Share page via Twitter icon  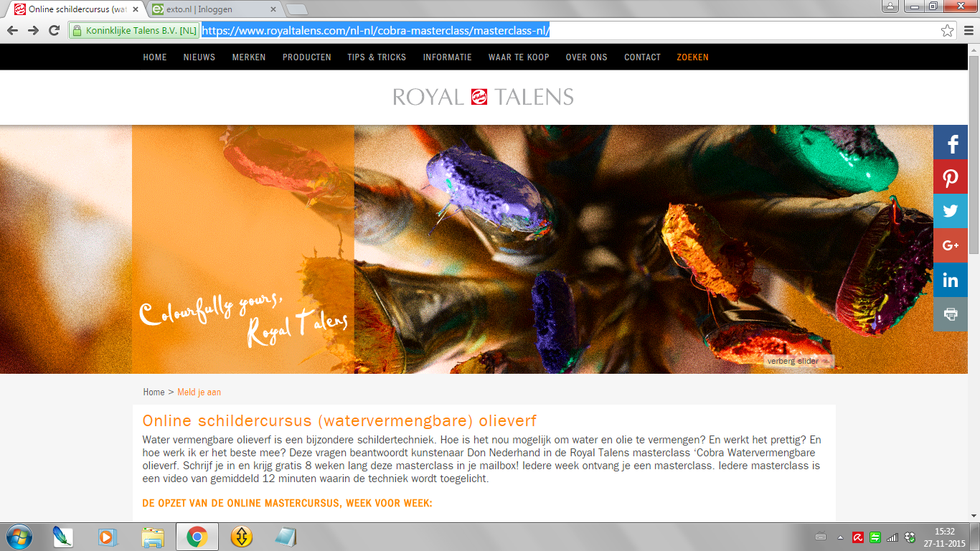tap(951, 211)
